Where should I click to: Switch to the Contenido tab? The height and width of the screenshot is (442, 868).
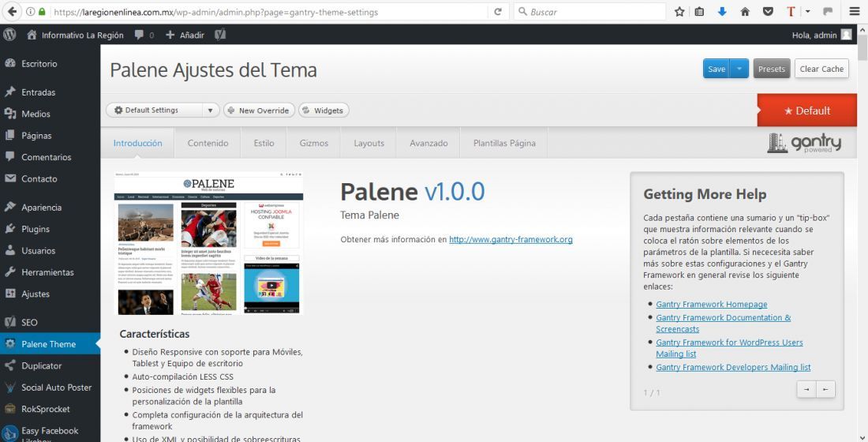pos(208,143)
